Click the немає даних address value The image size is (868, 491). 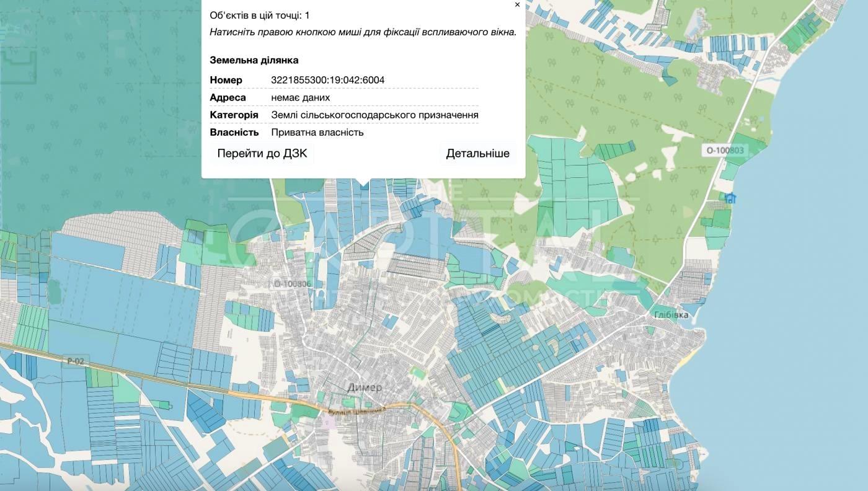[300, 97]
